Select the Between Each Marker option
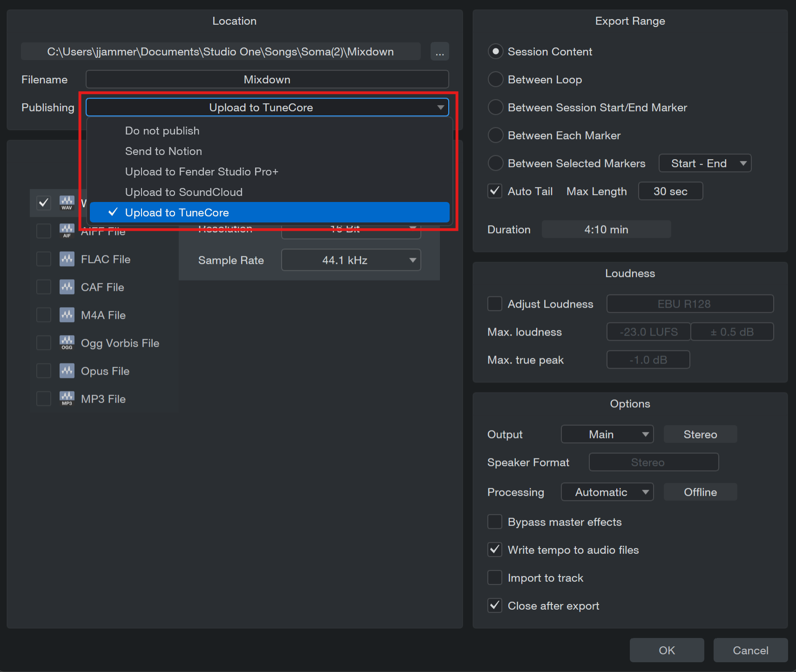The width and height of the screenshot is (796, 672). (495, 135)
